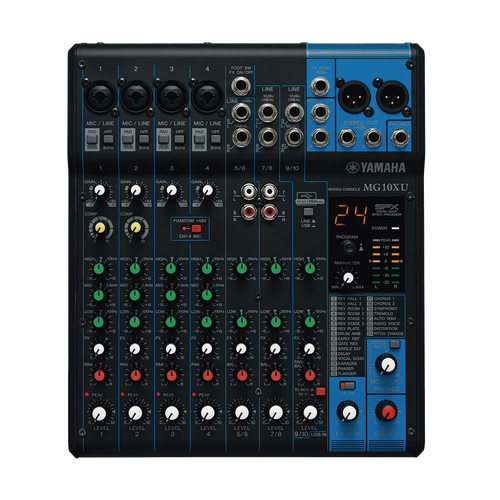This screenshot has width=500, height=500.
Task: Enable PHANTOM +48V switch
Action: tap(196, 228)
